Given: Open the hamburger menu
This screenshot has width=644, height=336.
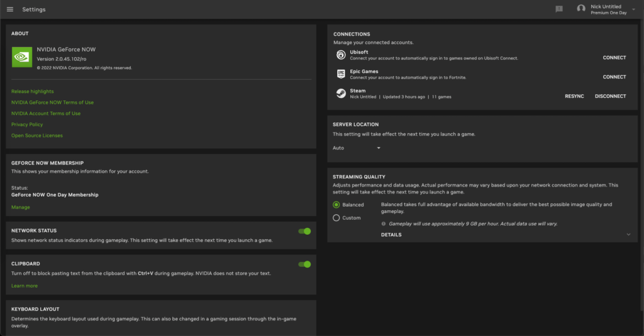Looking at the screenshot, I should coord(10,9).
